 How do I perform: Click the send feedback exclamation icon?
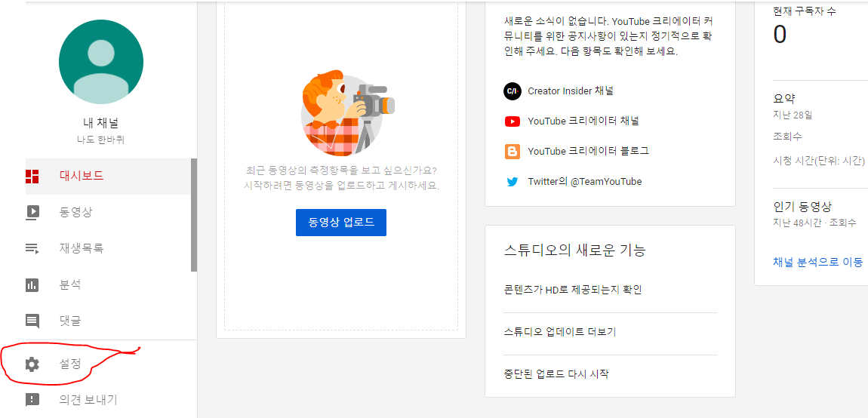tap(32, 400)
